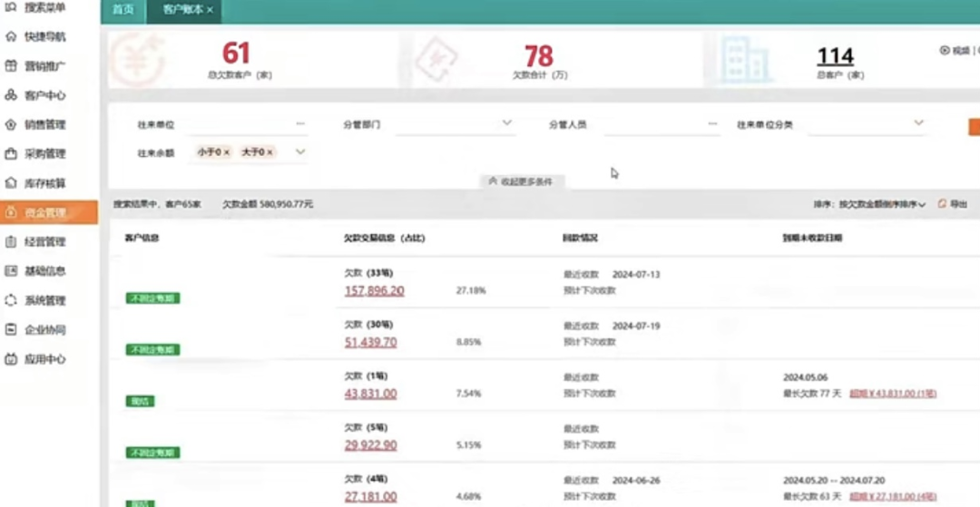This screenshot has width=980, height=507.
Task: Open the 43,831.00 debt amount link
Action: coord(370,394)
